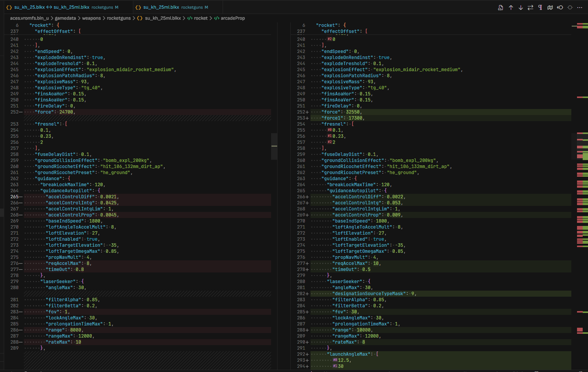Viewport: 588px width, 372px height.
Task: Open the arcadeProp breadcrumb symbol list
Action: tap(232, 18)
